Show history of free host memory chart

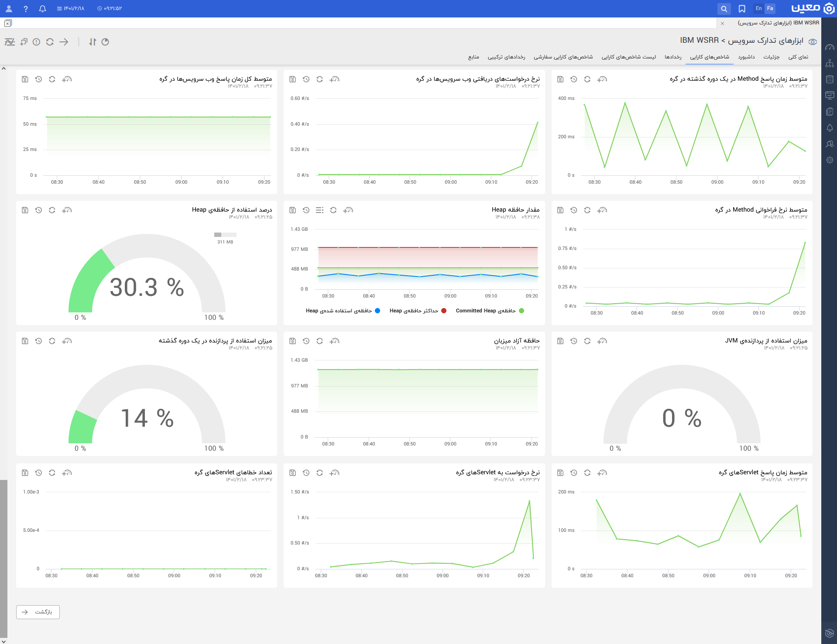[306, 341]
